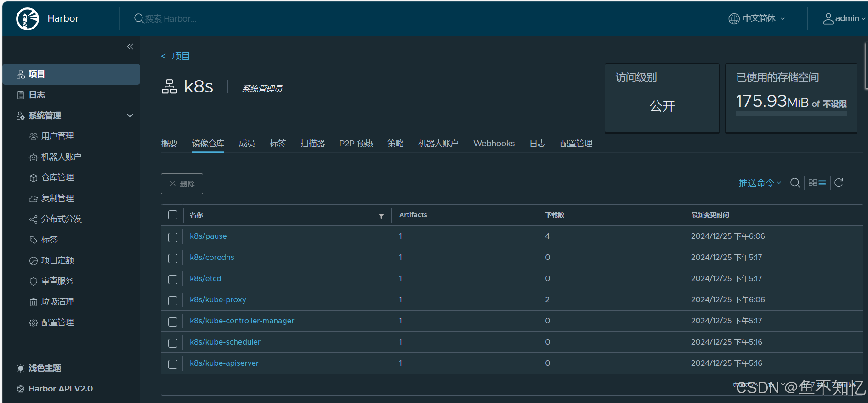Click the 搜索 Harbor search field
Screen dimensions: 868x403
click(x=171, y=18)
